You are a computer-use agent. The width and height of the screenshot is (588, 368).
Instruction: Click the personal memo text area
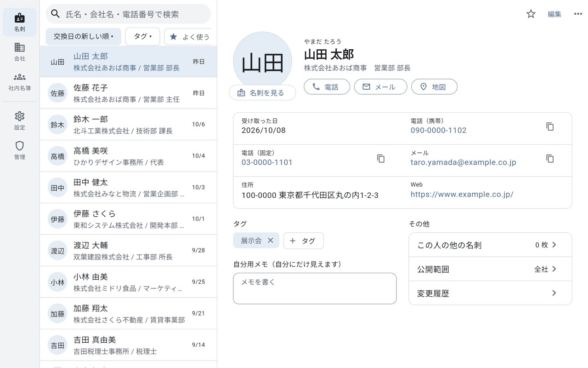pyautogui.click(x=315, y=288)
